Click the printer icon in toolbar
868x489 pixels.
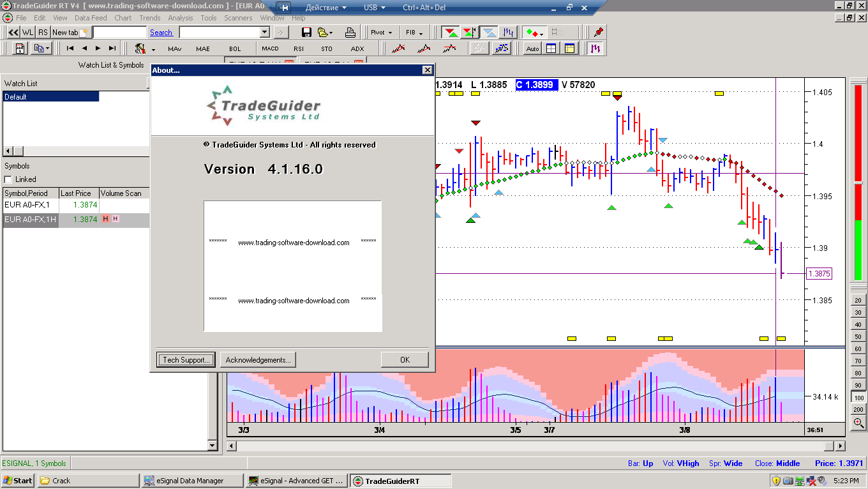(350, 33)
